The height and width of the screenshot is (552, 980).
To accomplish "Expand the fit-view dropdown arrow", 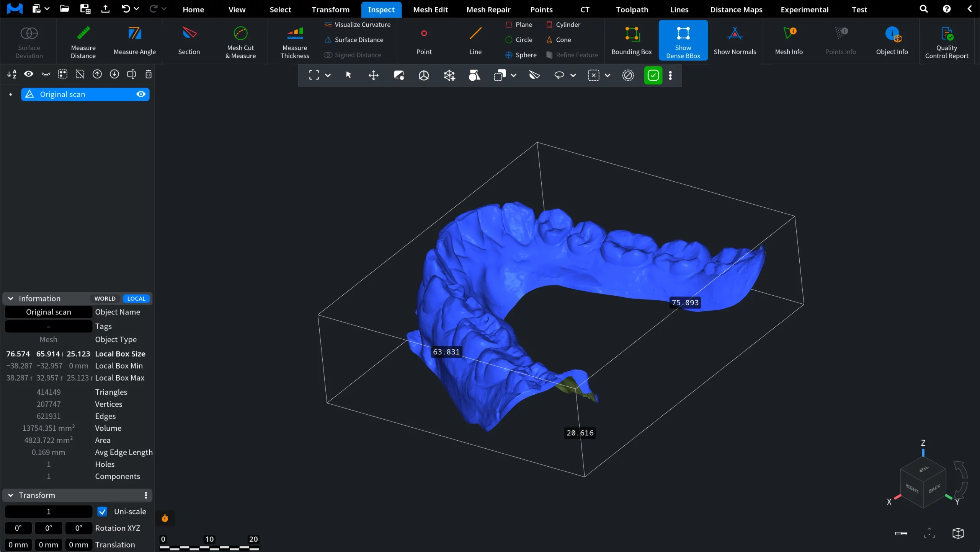I will tap(328, 75).
